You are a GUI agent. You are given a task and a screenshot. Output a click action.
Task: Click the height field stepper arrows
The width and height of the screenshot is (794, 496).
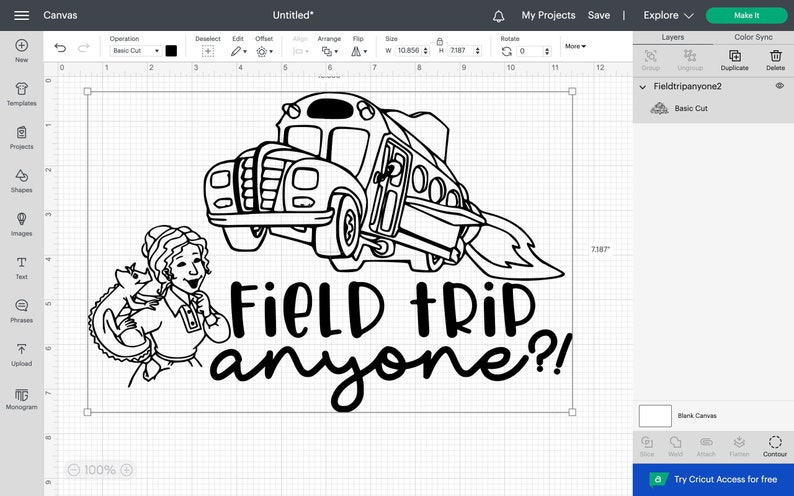[x=478, y=51]
